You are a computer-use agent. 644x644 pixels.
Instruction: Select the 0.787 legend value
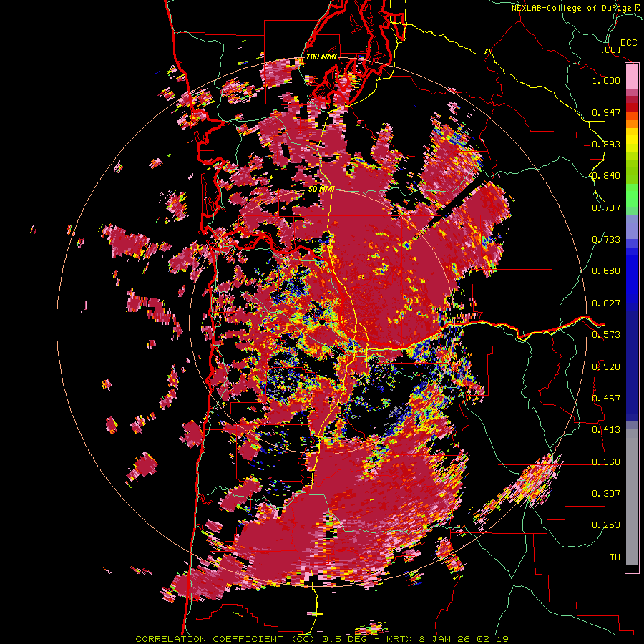(606, 208)
